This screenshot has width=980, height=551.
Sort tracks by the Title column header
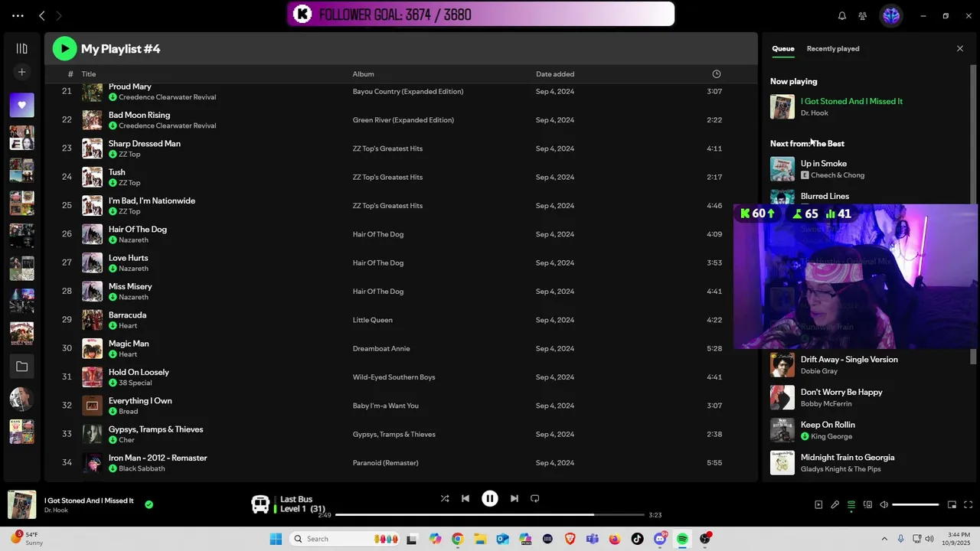click(89, 74)
